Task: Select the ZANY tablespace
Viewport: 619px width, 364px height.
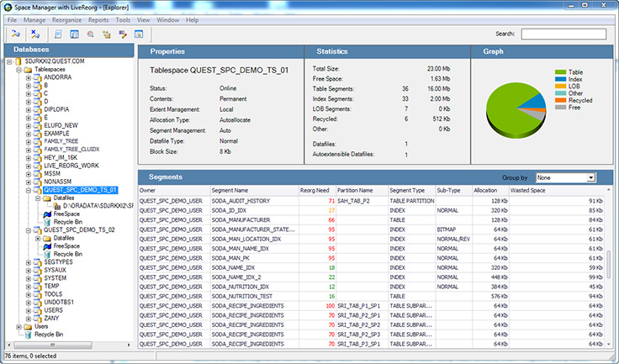Action: click(x=51, y=319)
